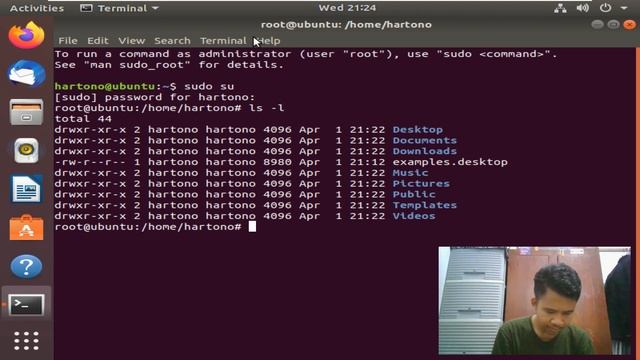
Task: Click the file size 8980 value
Action: coord(277,162)
